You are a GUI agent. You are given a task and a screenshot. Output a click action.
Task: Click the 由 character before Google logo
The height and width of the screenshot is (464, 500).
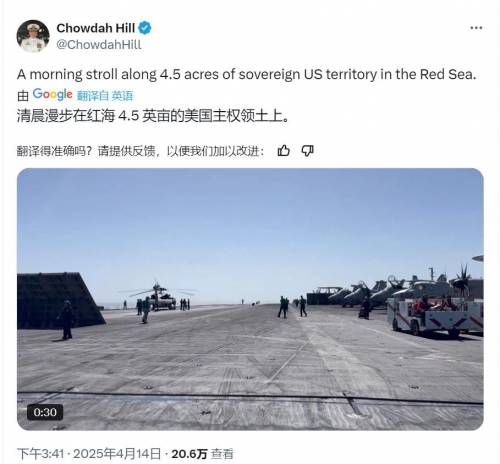click(x=23, y=96)
